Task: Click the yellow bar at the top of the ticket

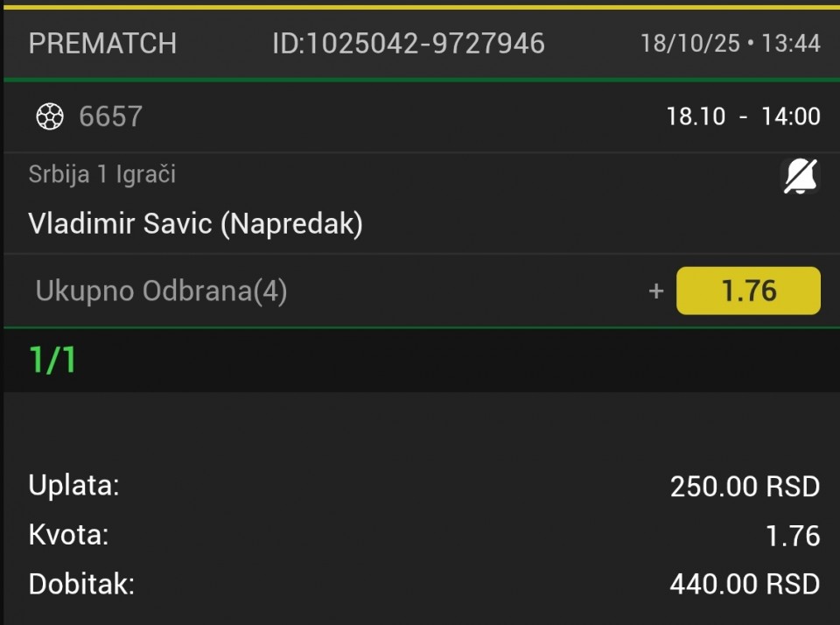Action: tap(420, 6)
